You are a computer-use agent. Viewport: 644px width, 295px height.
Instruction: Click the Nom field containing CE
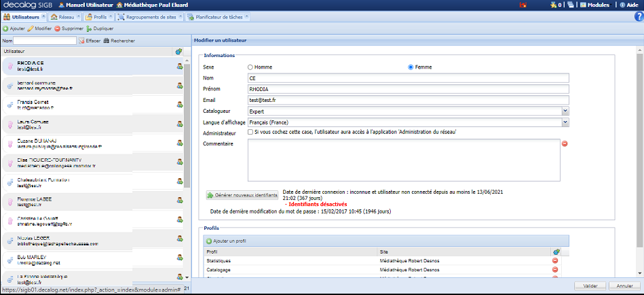[x=409, y=77]
